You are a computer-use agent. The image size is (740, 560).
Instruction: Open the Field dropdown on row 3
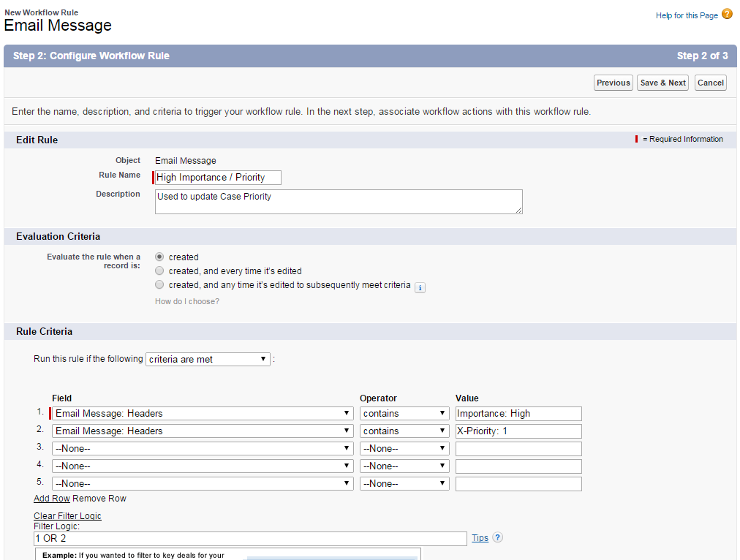point(203,448)
